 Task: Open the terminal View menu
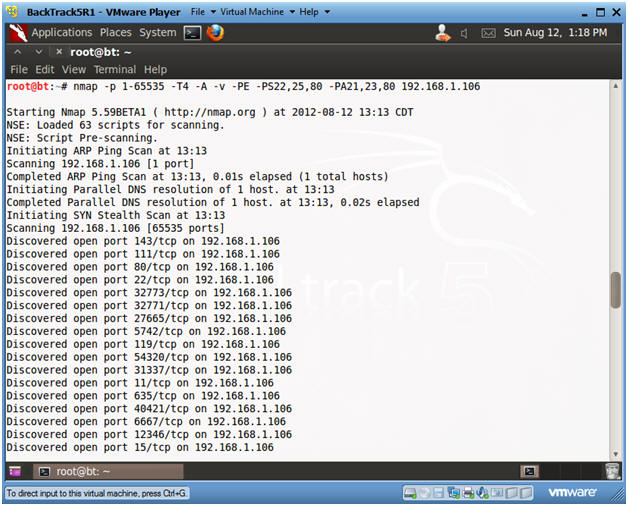[x=74, y=70]
